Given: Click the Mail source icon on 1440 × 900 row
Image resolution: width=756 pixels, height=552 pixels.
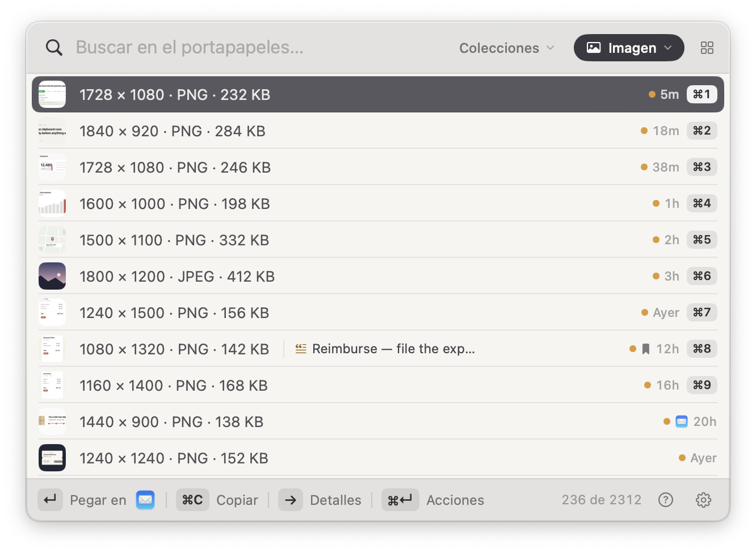Looking at the screenshot, I should point(682,421).
